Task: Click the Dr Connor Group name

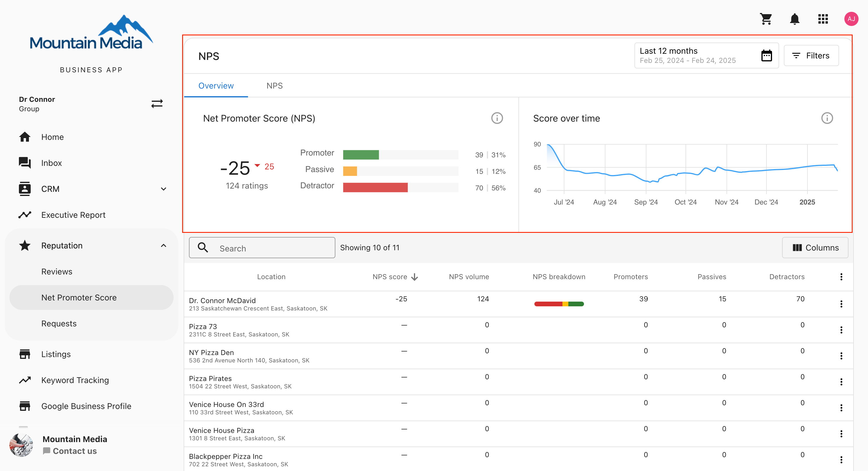Action: (x=37, y=104)
